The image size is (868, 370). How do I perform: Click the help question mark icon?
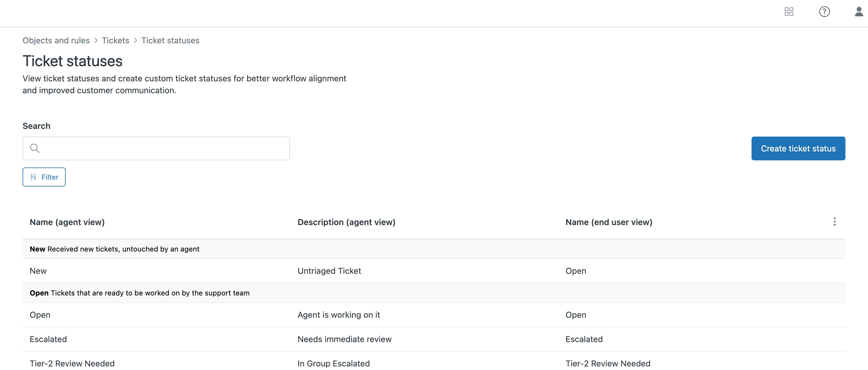point(824,12)
